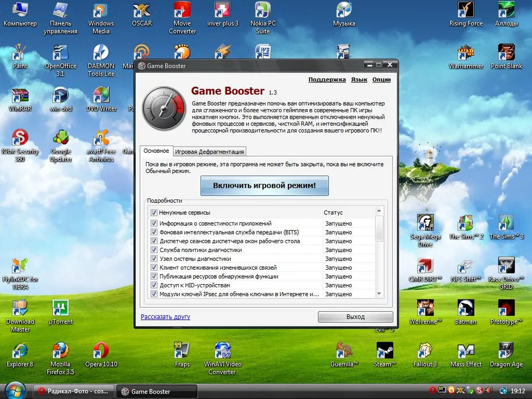Viewport: 532px width, 399px height.
Task: Open the Опции options menu
Action: (x=381, y=79)
